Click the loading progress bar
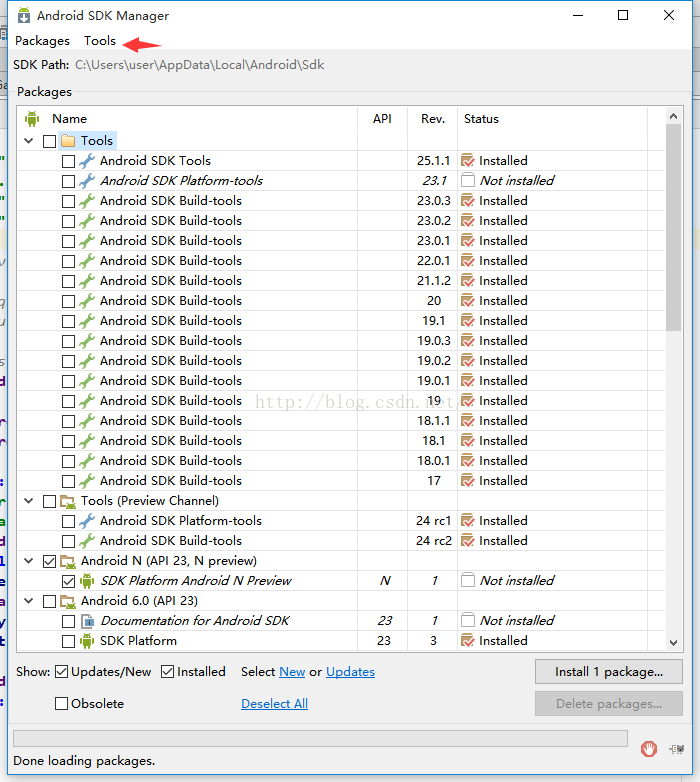Viewport: 700px width, 782px height. tap(320, 739)
